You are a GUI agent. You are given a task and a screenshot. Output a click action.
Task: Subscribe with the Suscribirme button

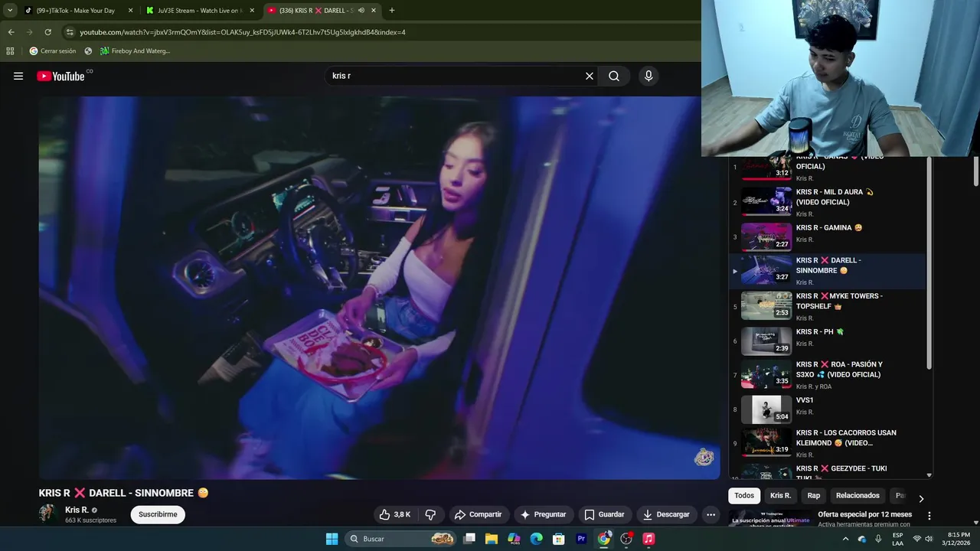pos(158,514)
